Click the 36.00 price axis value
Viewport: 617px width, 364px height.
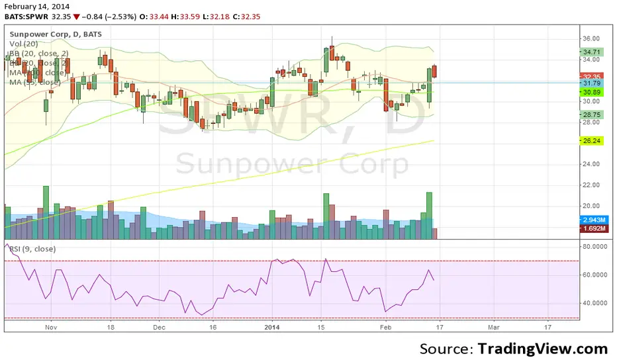591,38
